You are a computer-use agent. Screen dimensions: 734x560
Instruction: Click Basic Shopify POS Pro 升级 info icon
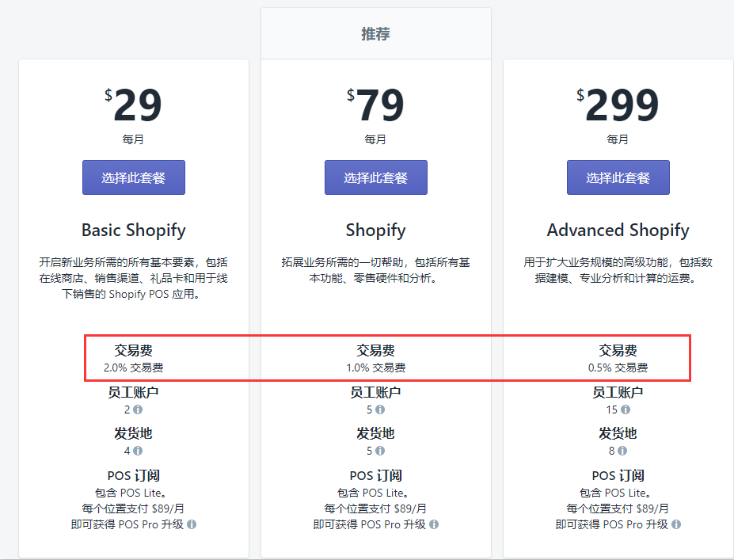192,524
